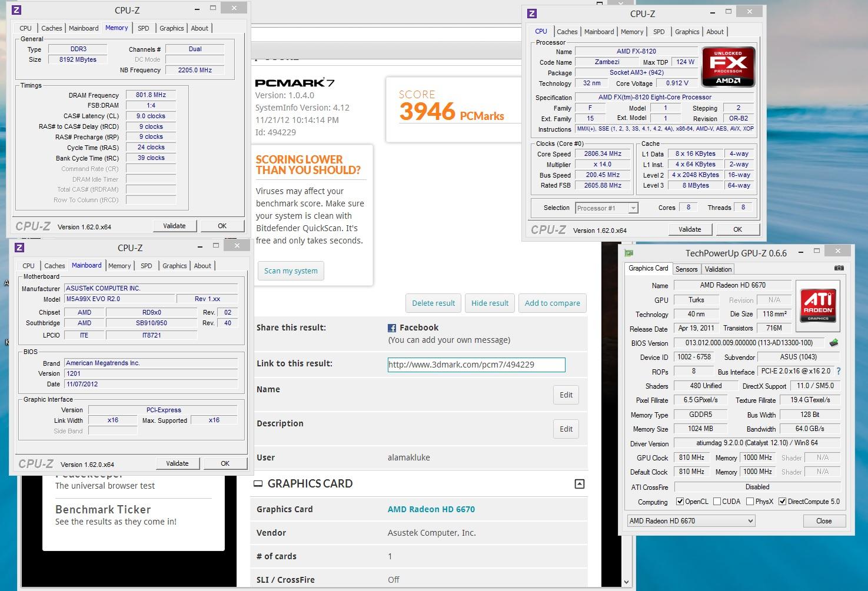The width and height of the screenshot is (868, 591).
Task: Click the Add to compare button
Action: coord(552,303)
